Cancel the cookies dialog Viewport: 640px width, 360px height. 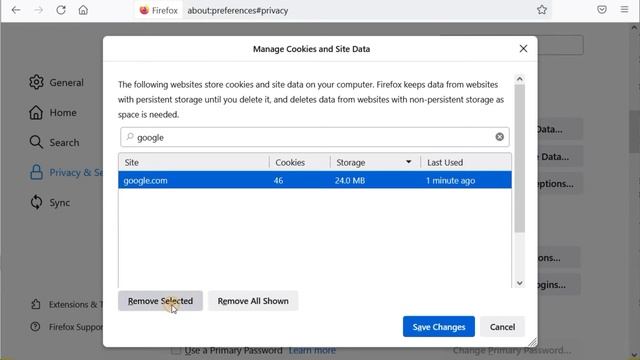(x=502, y=327)
